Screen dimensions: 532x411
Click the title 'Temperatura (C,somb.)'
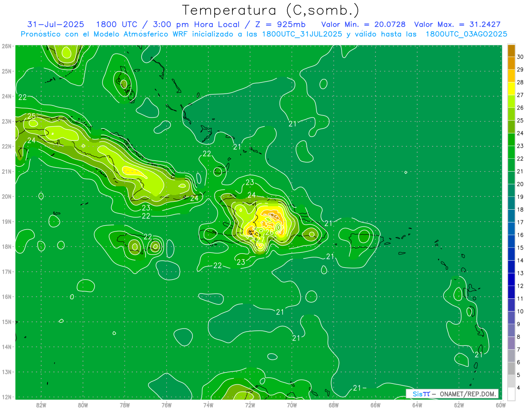click(x=270, y=10)
